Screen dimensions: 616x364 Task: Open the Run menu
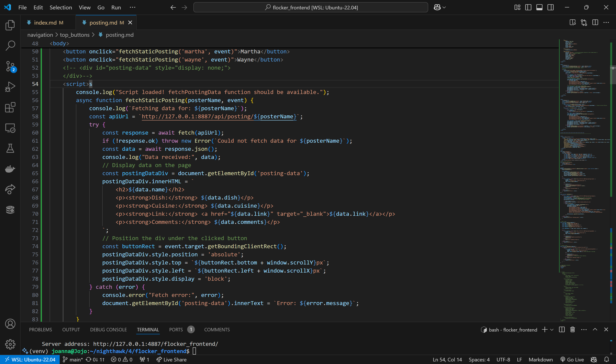116,7
